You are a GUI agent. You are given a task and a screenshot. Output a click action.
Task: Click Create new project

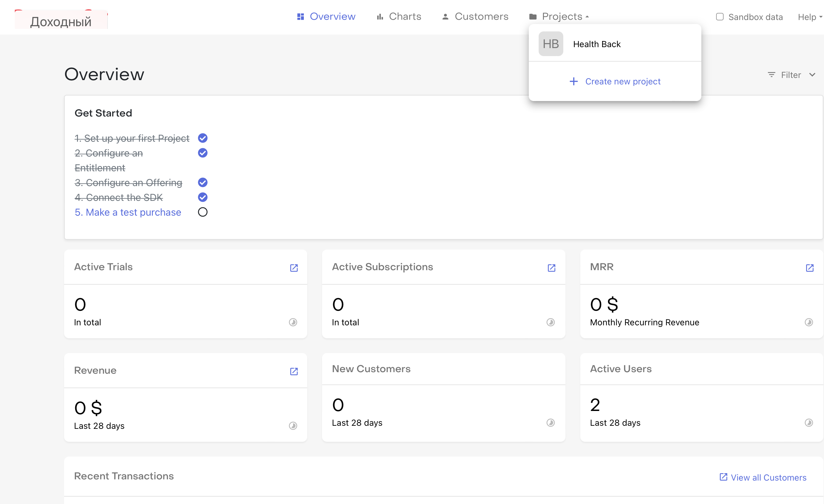pos(615,81)
